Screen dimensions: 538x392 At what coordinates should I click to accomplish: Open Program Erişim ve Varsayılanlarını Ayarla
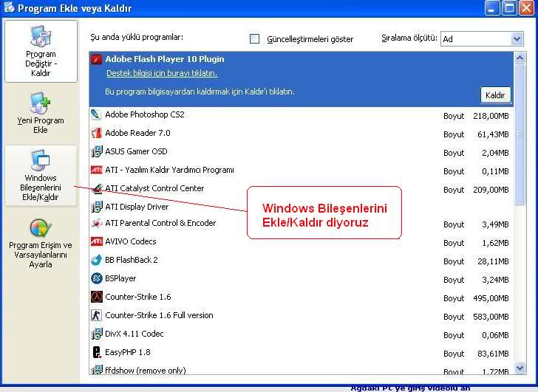click(41, 244)
